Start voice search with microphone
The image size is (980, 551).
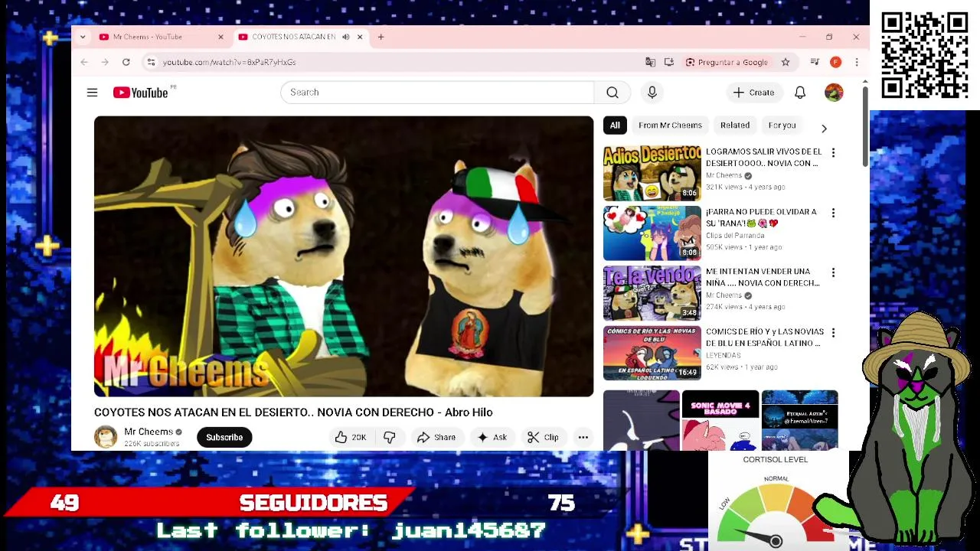click(652, 92)
